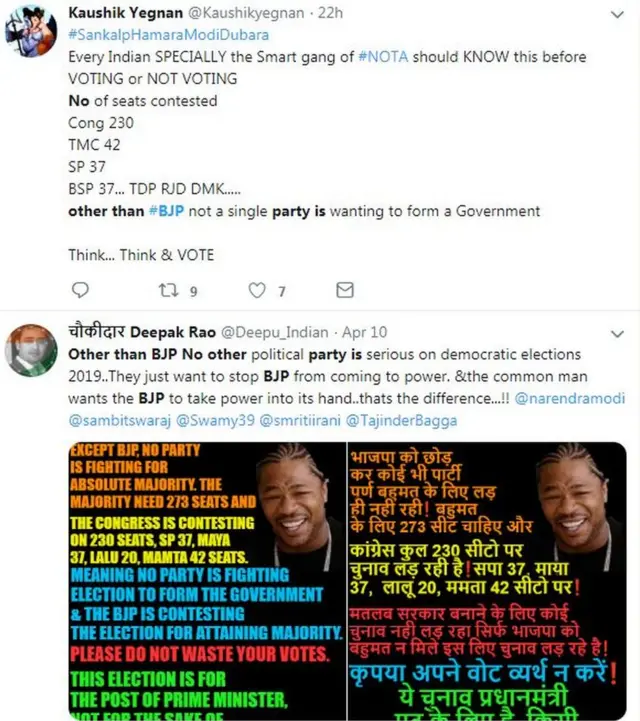Open Kaushik Yegnan's profile avatar
The width and height of the screenshot is (640, 721).
pyautogui.click(x=31, y=31)
